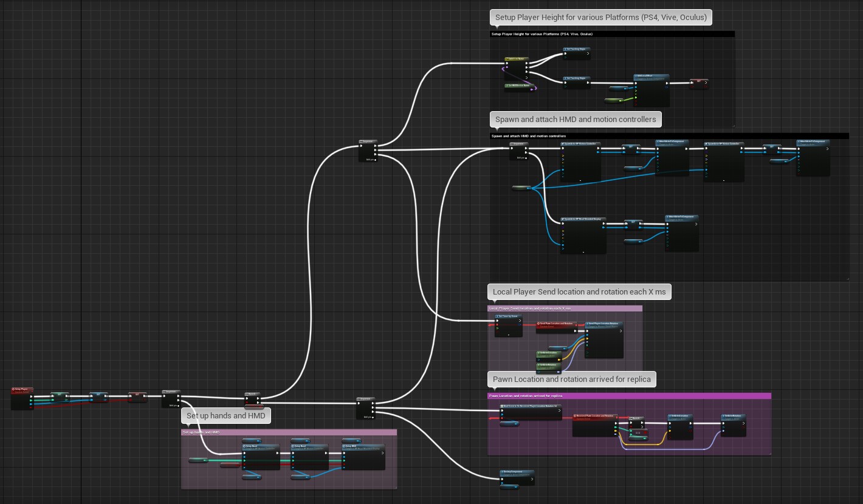
Task: Select the Branch node after Received Pawn Location event
Action: [636, 422]
